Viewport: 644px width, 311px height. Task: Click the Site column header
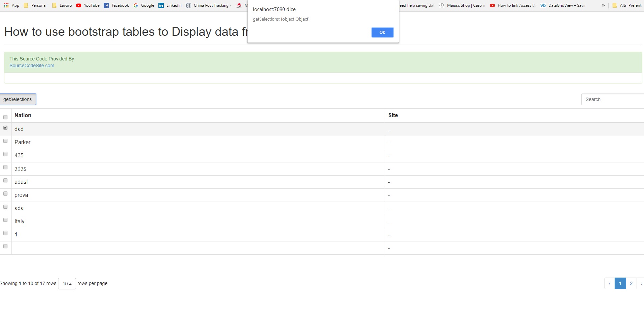514,115
